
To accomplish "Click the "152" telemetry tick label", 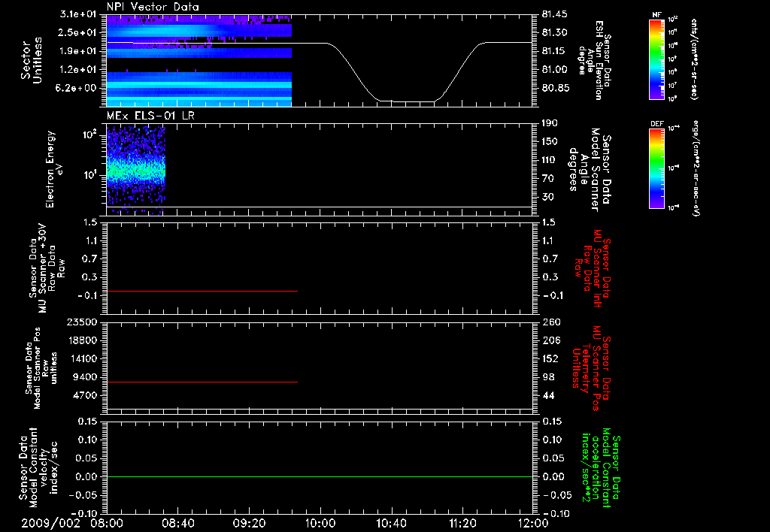I will point(551,358).
